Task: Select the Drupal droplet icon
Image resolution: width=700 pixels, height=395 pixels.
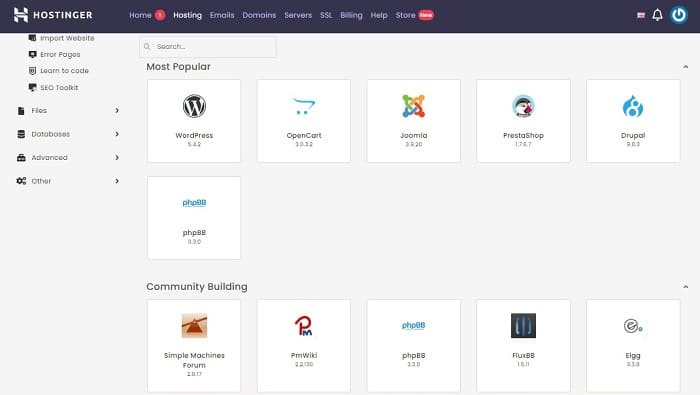Action: pyautogui.click(x=633, y=106)
